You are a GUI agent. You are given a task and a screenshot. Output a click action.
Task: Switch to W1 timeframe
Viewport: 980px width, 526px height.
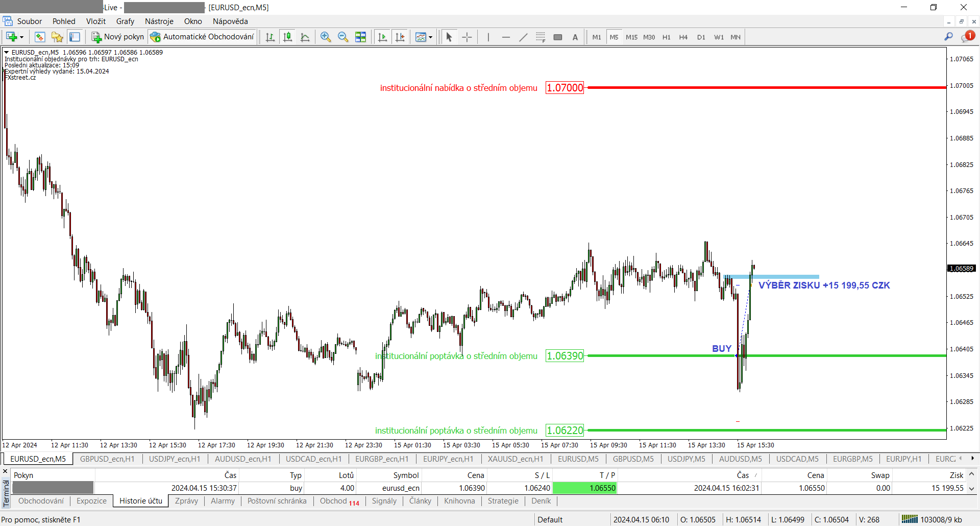click(719, 37)
